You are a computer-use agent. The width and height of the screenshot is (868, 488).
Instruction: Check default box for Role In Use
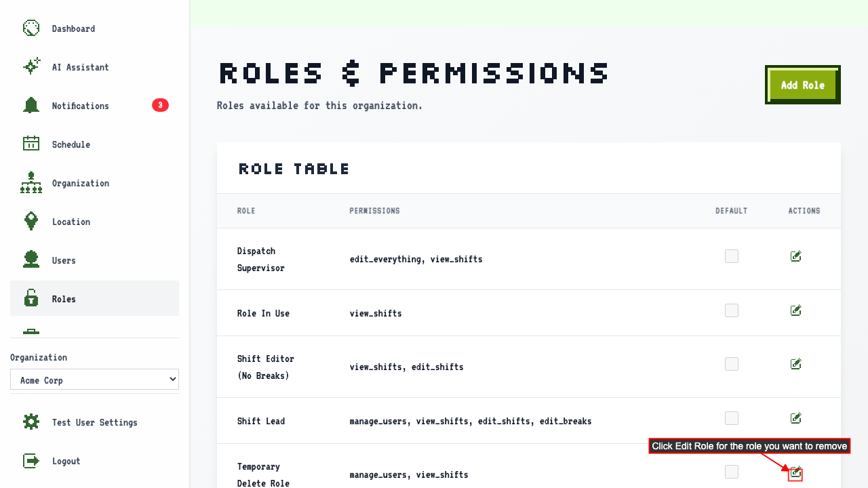[x=732, y=310]
